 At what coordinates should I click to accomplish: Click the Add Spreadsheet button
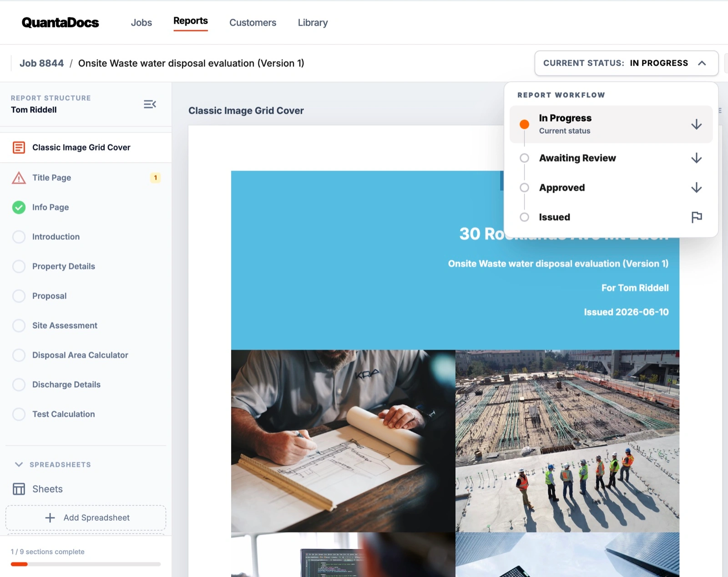86,517
